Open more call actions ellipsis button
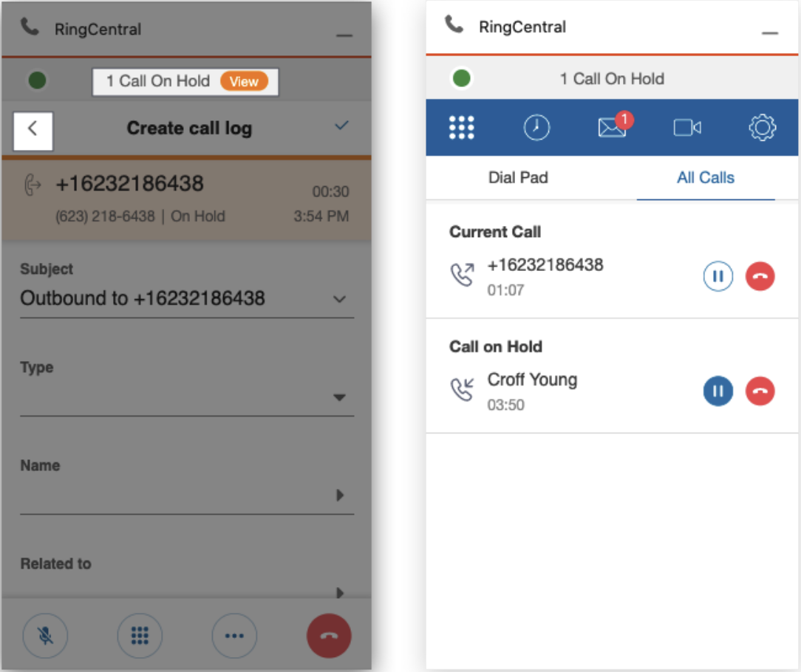Image resolution: width=801 pixels, height=672 pixels. [234, 636]
